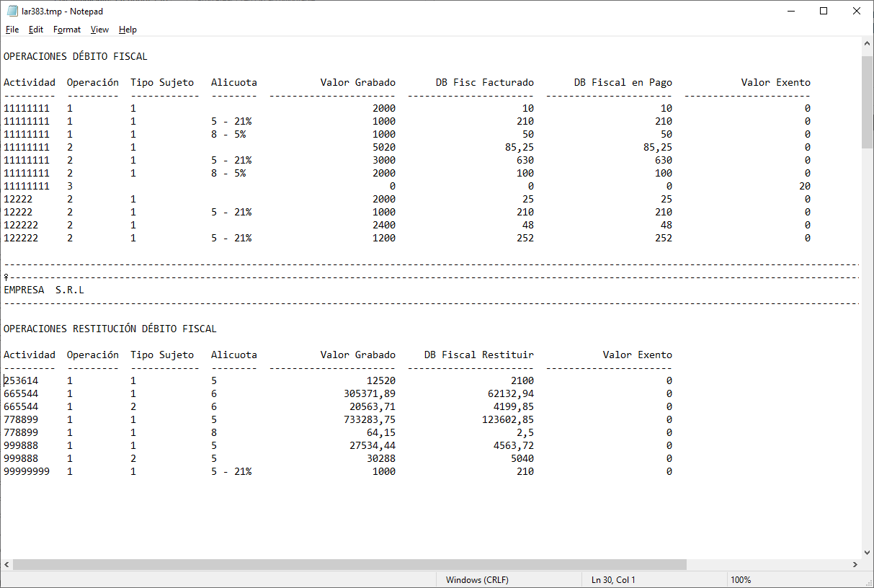Minimize the Notepad window
This screenshot has width=874, height=588.
coord(790,11)
